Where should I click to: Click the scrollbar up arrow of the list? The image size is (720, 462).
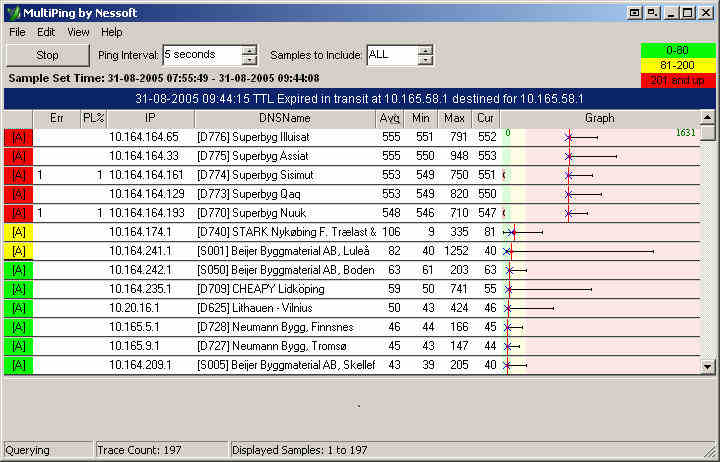(708, 118)
